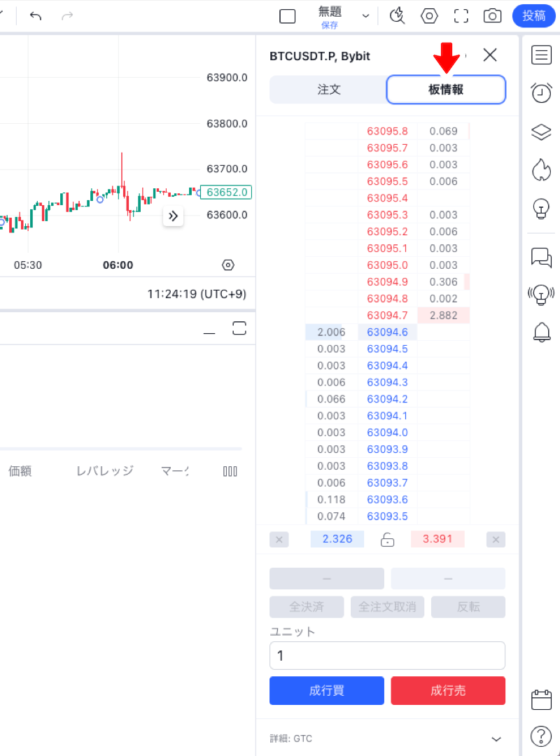Maximize the bottom panel toggle
The width and height of the screenshot is (560, 756).
(239, 328)
